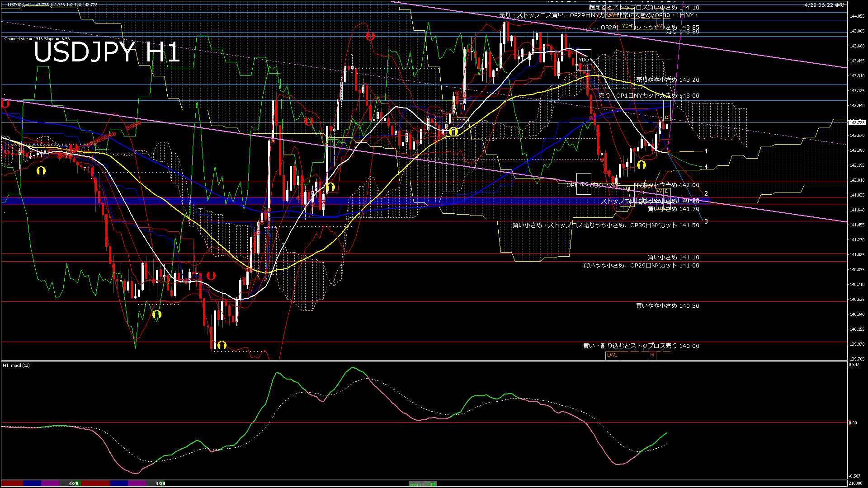Click the YDC white box marker
The width and height of the screenshot is (868, 488).
click(584, 184)
